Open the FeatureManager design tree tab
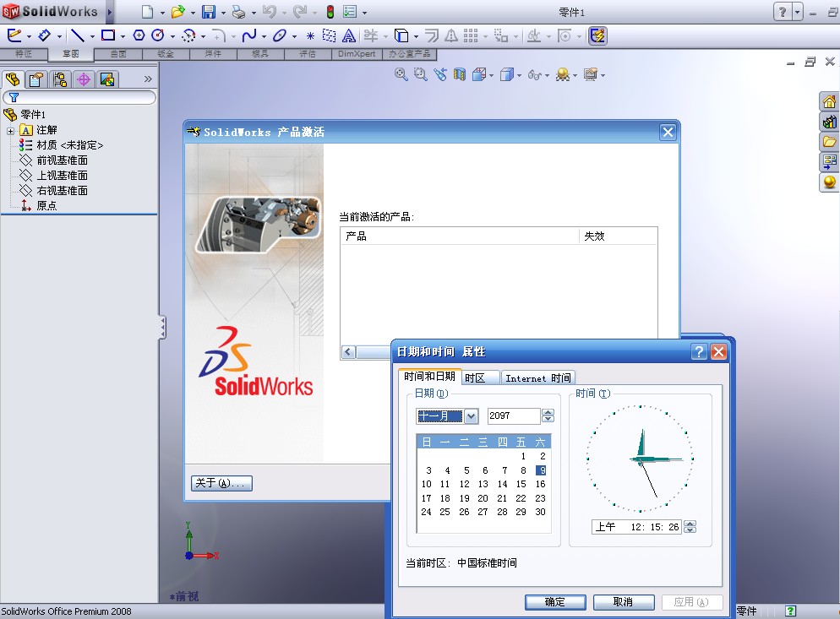Viewport: 840px width, 619px height. (x=13, y=79)
